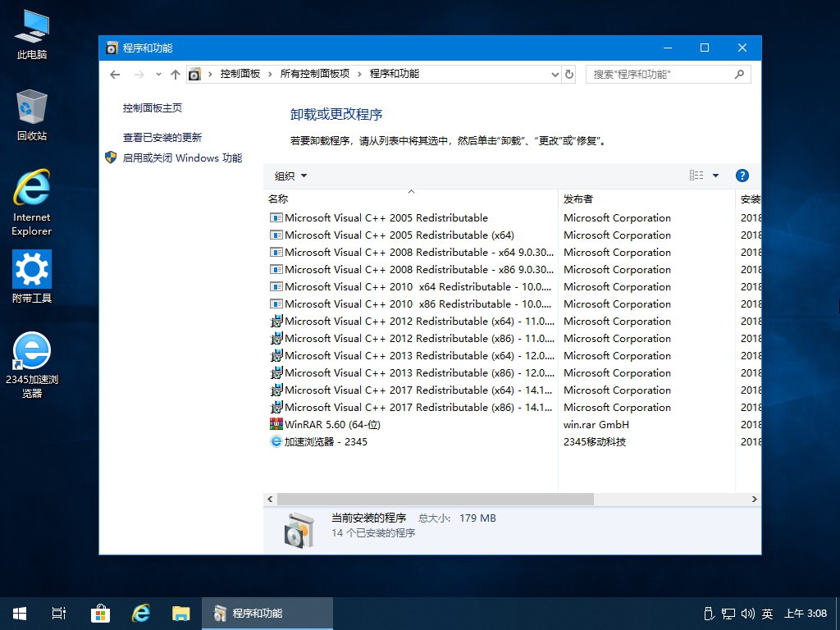
Task: Click 2345移动科技 publisher cell
Action: point(595,441)
